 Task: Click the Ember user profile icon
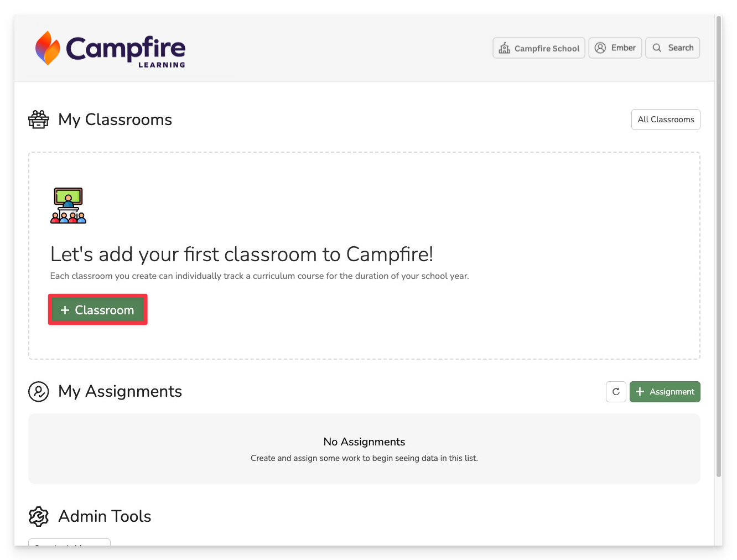point(600,48)
